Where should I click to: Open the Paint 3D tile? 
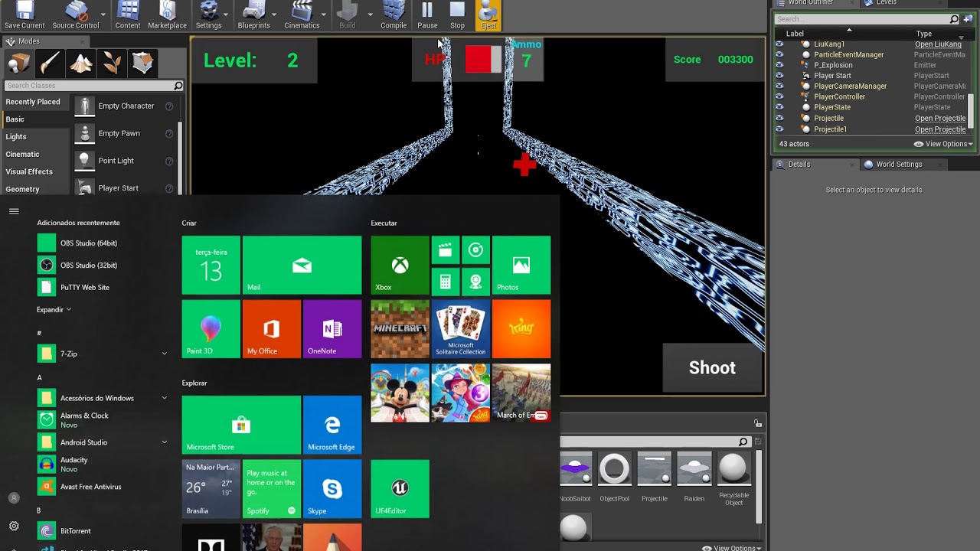211,329
